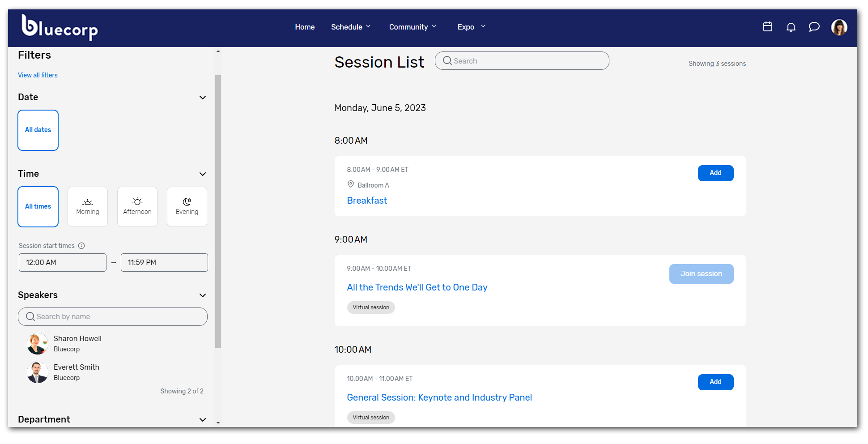
Task: Select Home in the navigation bar
Action: coord(305,27)
